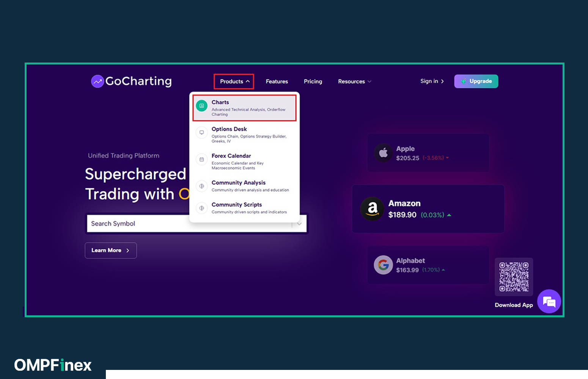Click the Alphabet Google logo icon
588x379 pixels.
click(x=383, y=265)
